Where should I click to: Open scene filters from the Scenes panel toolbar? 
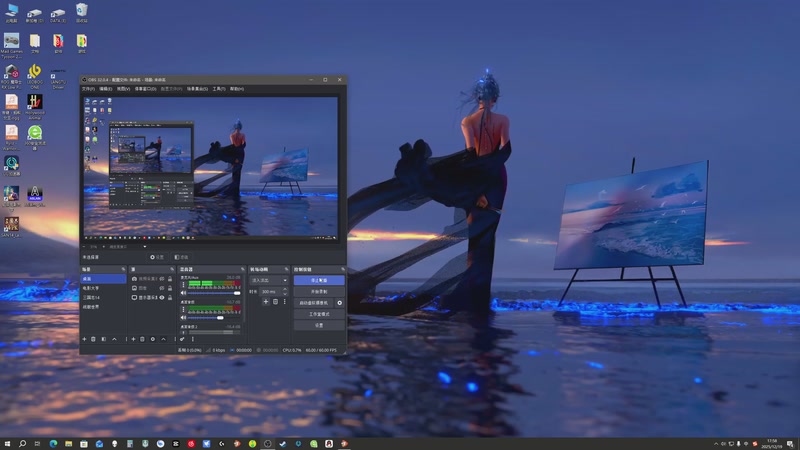(x=104, y=339)
